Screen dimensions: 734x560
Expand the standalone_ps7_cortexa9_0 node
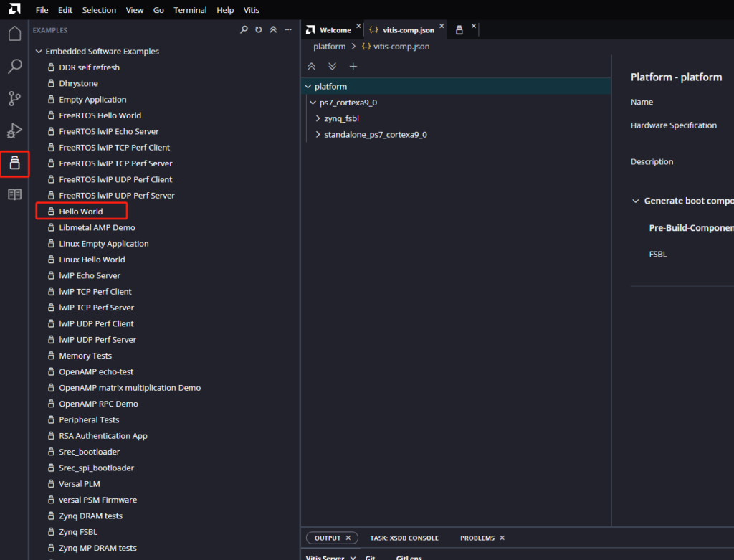coord(318,134)
